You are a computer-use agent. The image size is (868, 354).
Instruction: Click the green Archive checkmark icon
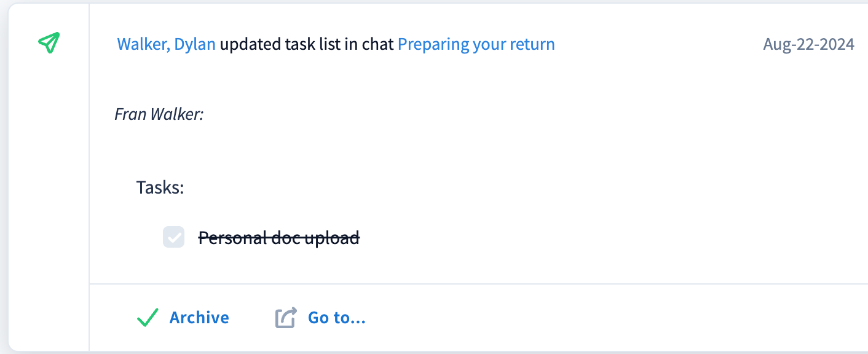(148, 318)
